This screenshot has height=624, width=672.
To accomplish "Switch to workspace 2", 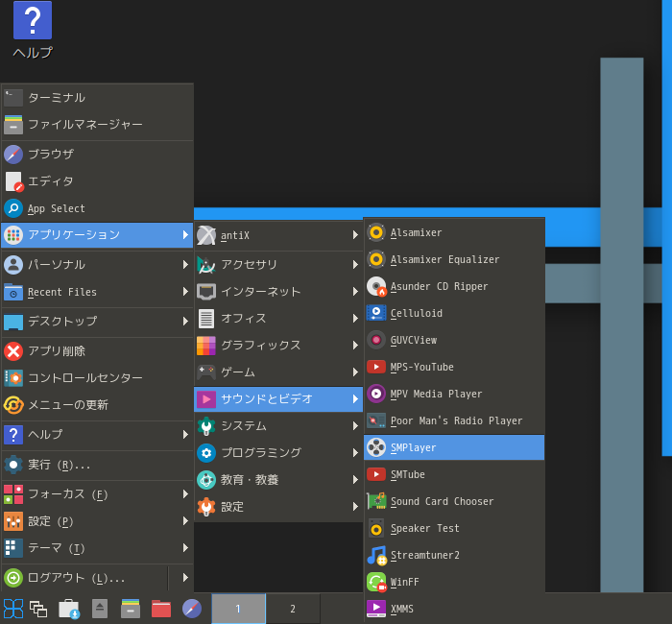I will point(293,609).
